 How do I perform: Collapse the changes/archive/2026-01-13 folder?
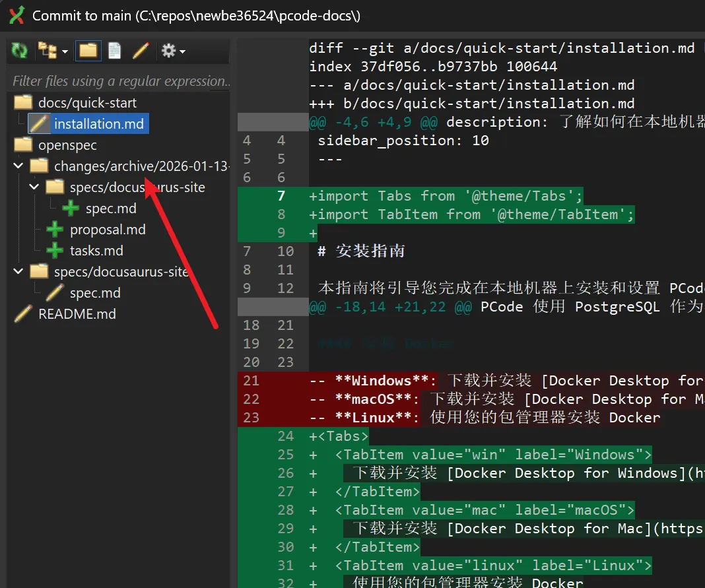click(18, 166)
